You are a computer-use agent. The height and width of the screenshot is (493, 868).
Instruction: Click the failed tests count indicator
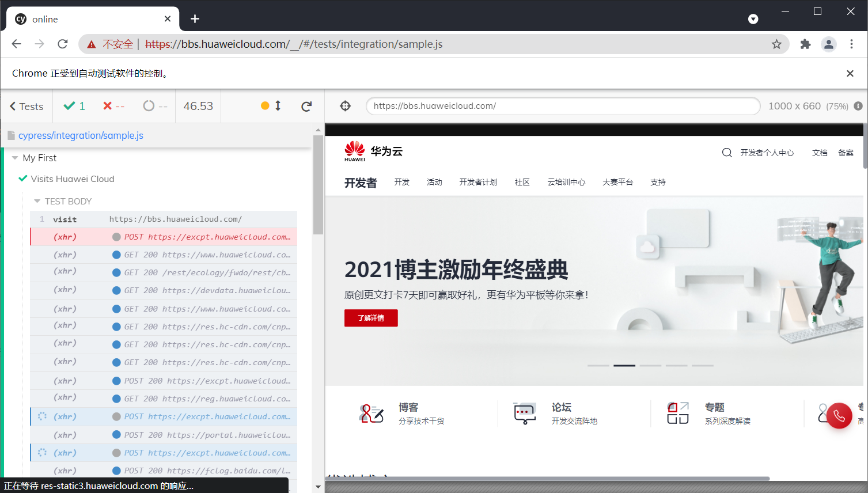(113, 106)
